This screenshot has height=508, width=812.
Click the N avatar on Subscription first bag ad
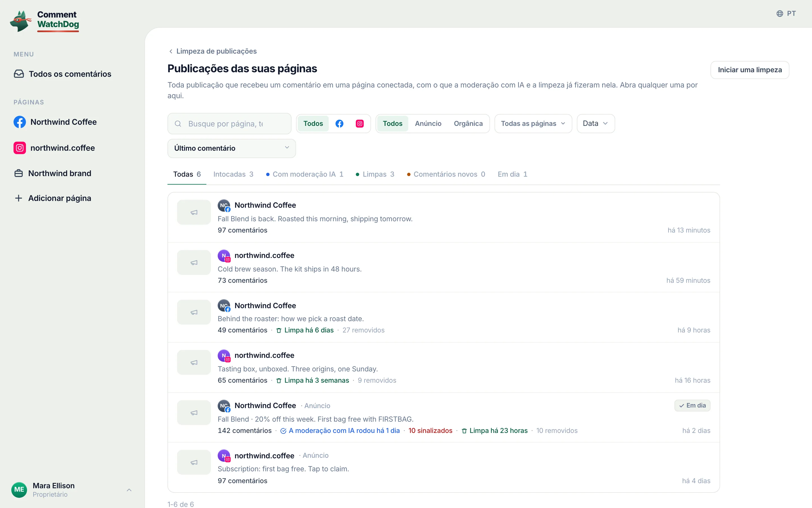[224, 456]
